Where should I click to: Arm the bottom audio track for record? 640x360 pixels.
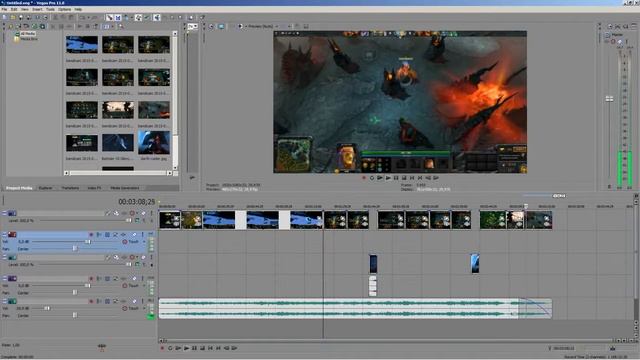91,301
